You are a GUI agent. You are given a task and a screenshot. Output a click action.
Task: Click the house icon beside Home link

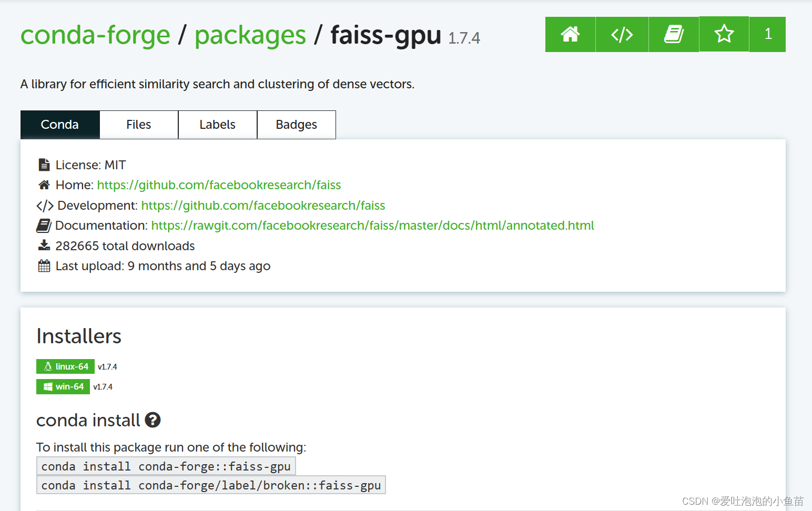tap(44, 185)
